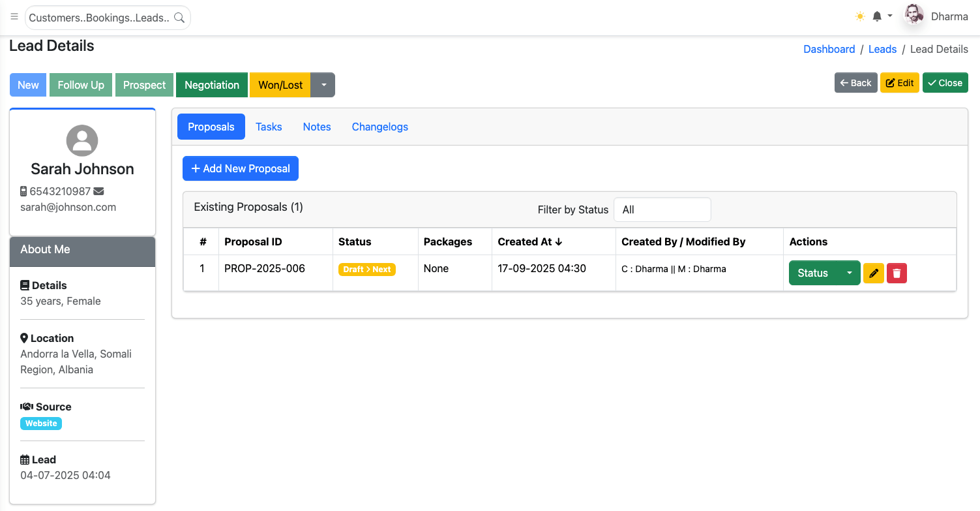Open the Filter by Status dropdown
980x511 pixels.
(662, 209)
